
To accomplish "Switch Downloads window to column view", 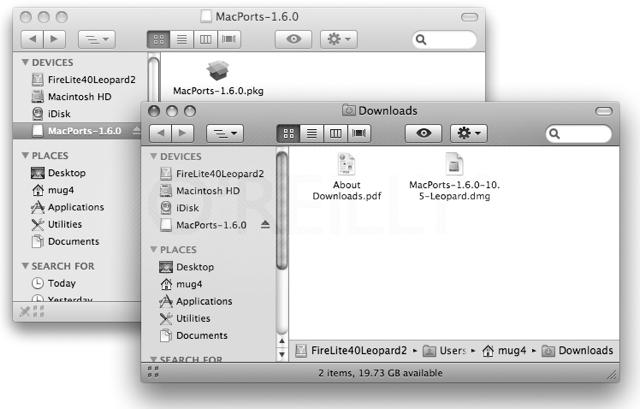I will click(x=336, y=133).
